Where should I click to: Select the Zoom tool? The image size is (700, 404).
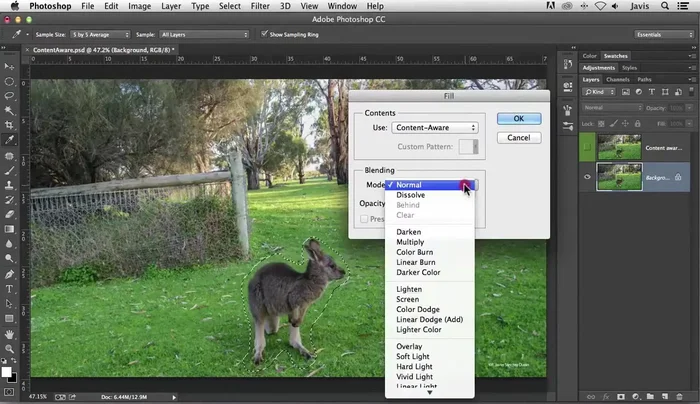click(x=9, y=348)
